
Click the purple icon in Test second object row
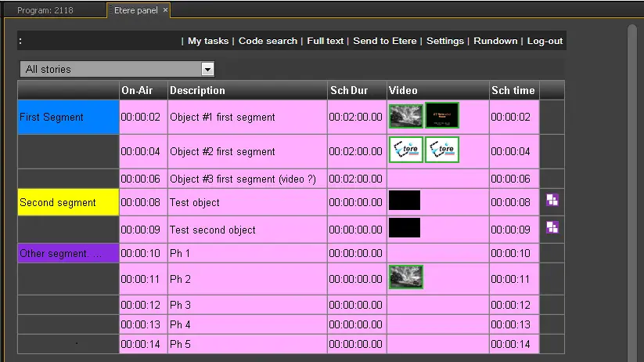point(552,228)
